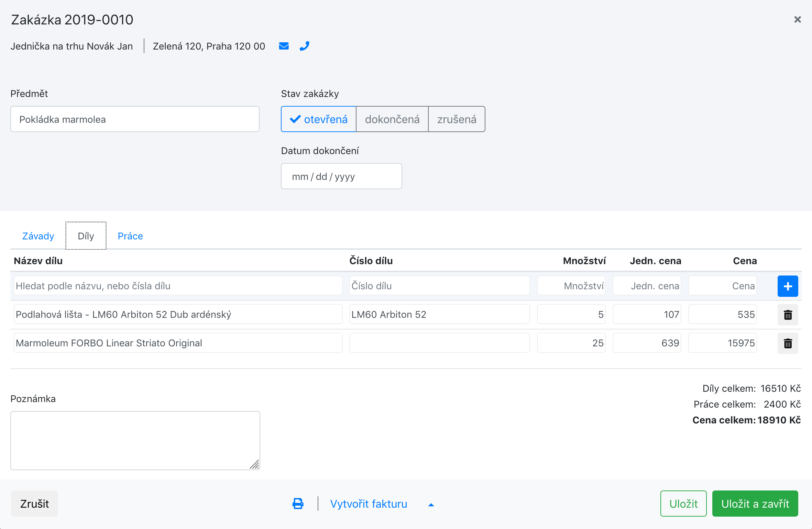Click the Předmět input field

coord(135,119)
